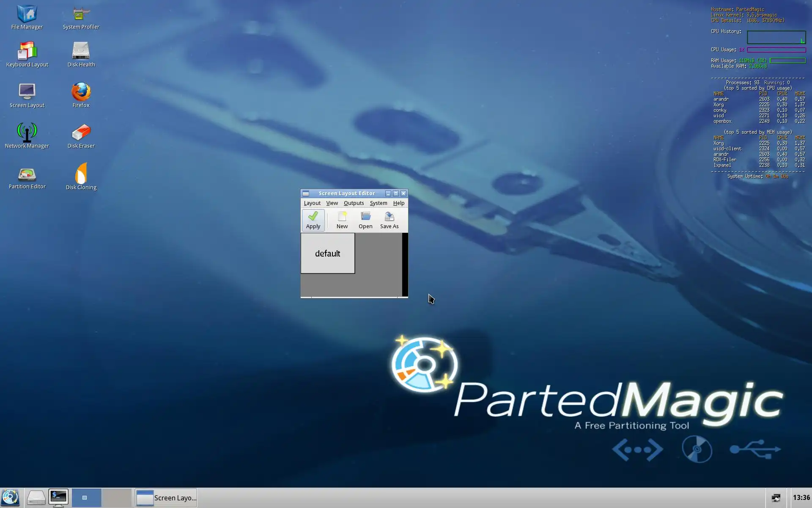This screenshot has width=812, height=508.
Task: Open the Parted Magic start menu
Action: [x=10, y=498]
